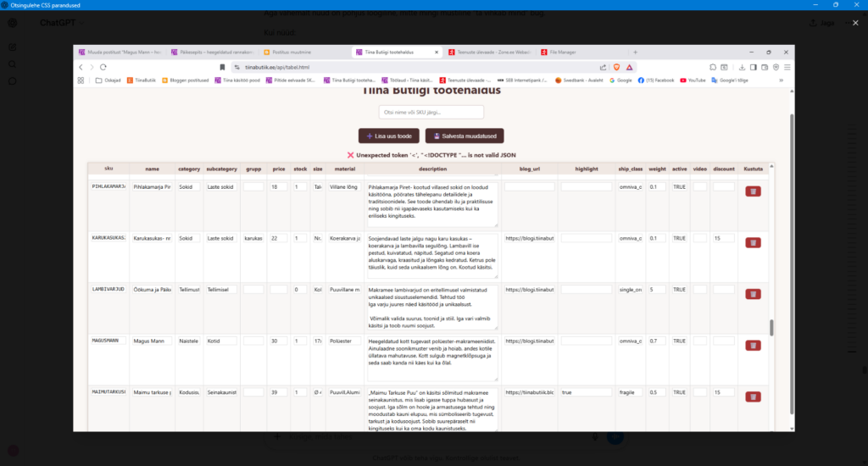Image resolution: width=868 pixels, height=466 pixels.
Task: Open the YouTube bookmark
Action: point(693,80)
